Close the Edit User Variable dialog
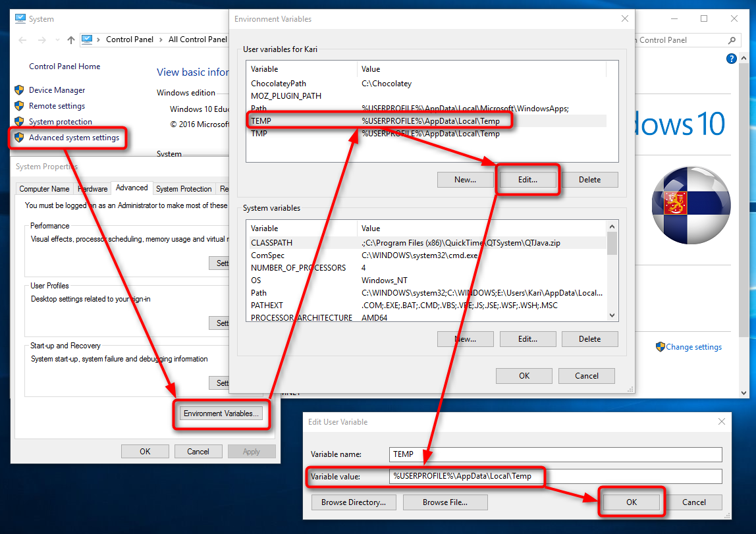This screenshot has height=534, width=756. pos(722,421)
